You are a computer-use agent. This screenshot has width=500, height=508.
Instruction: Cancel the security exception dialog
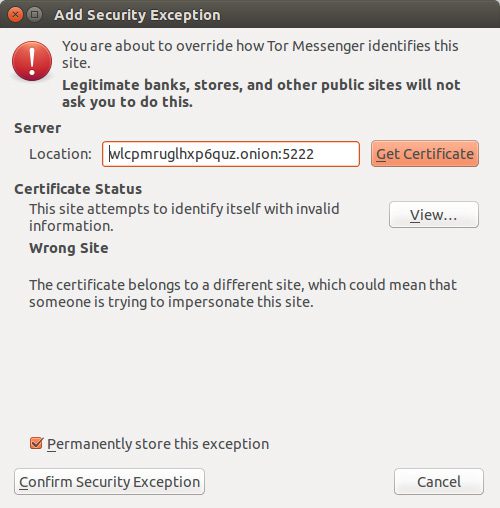(439, 482)
